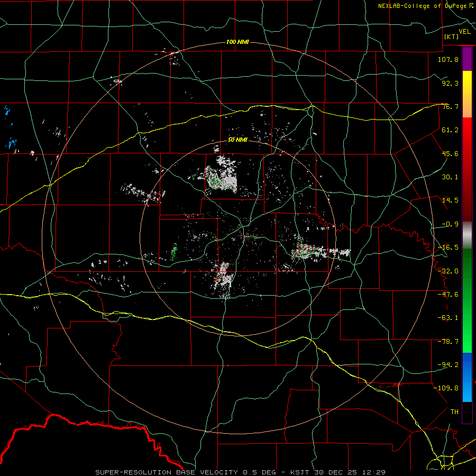Click the small green echo west-southwest of radar
The width and height of the screenshot is (476, 476).
pyautogui.click(x=174, y=252)
